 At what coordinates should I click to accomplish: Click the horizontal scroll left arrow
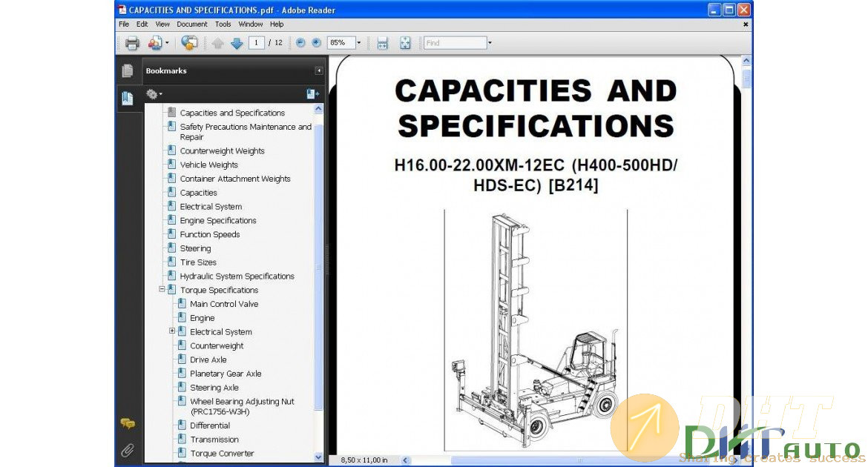point(406,460)
